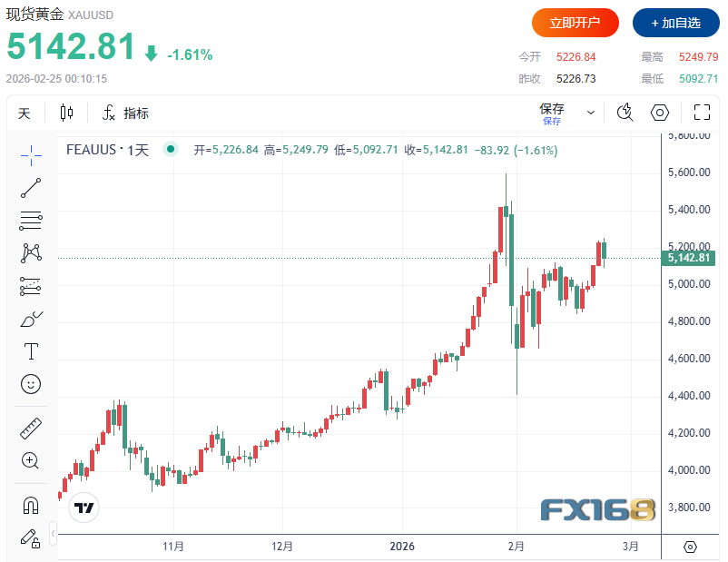The image size is (728, 562).
Task: Choose the brush drawing tool
Action: 31,320
